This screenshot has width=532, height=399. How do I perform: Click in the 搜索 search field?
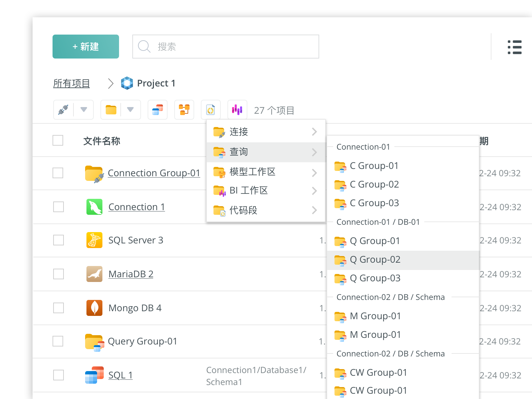click(x=233, y=47)
